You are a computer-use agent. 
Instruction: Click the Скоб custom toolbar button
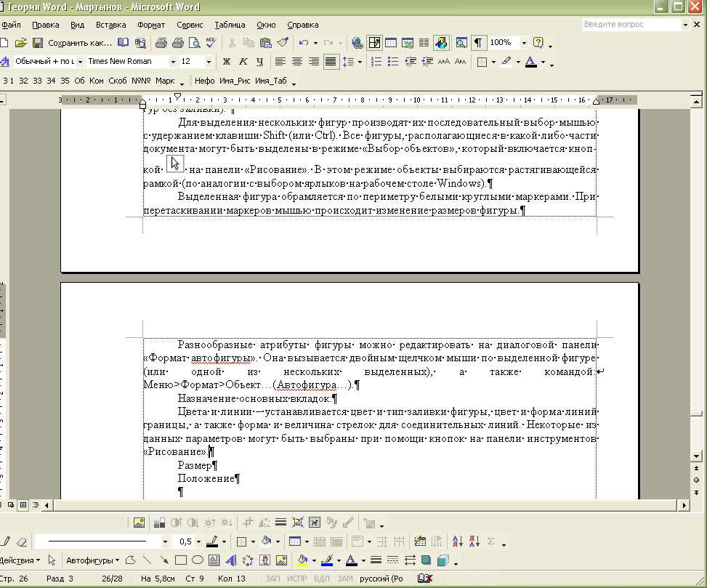pos(117,81)
